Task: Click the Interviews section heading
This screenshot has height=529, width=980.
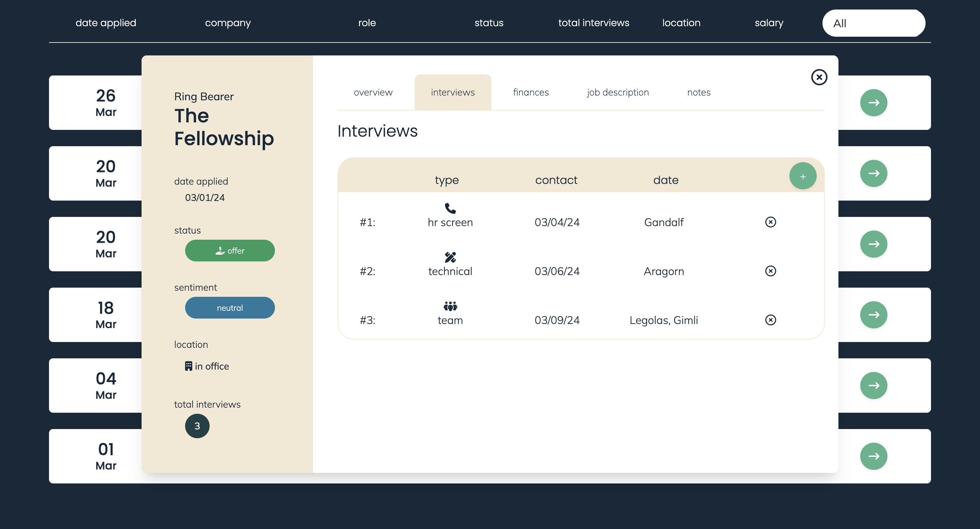Action: point(377,131)
